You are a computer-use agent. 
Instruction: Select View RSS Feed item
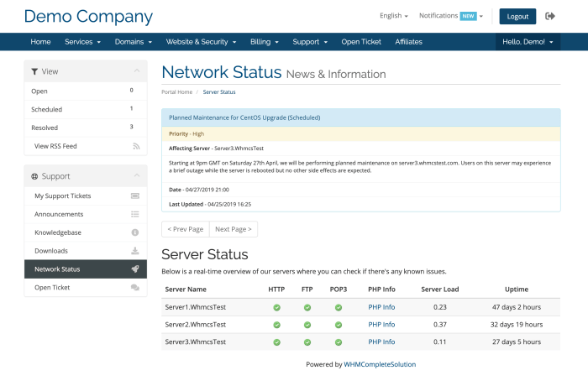(x=86, y=146)
